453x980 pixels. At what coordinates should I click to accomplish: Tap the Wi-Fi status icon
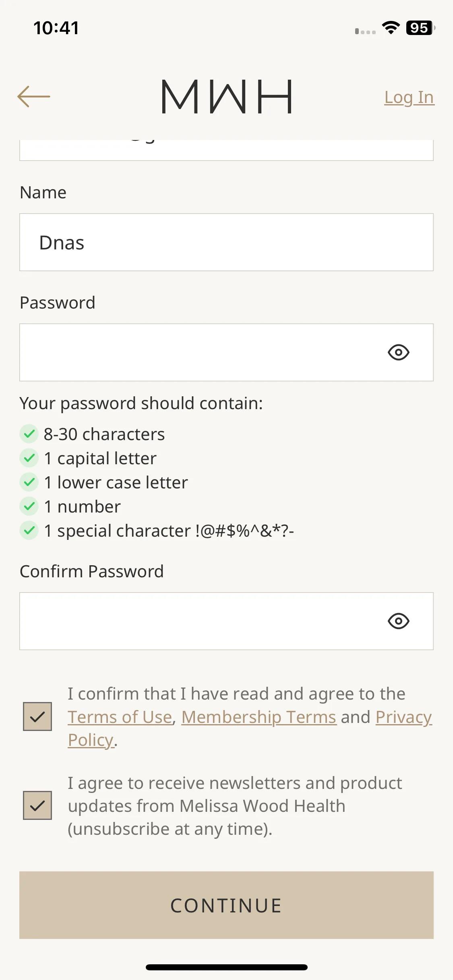tap(391, 28)
